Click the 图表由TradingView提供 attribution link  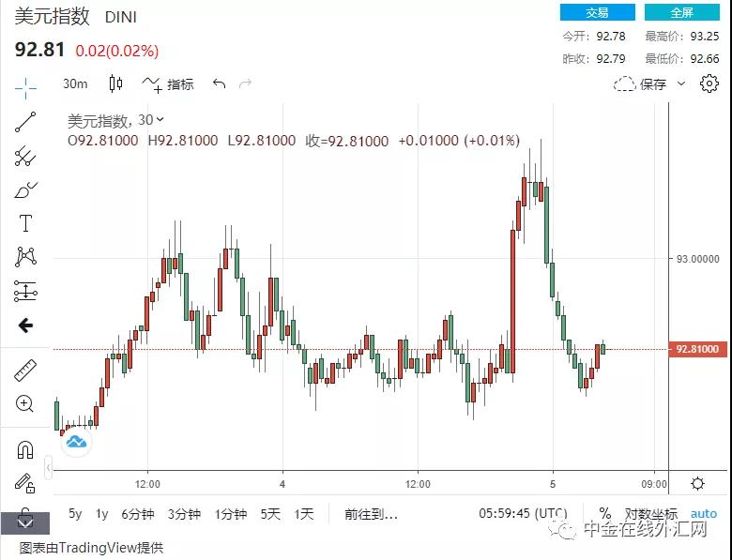click(x=92, y=548)
